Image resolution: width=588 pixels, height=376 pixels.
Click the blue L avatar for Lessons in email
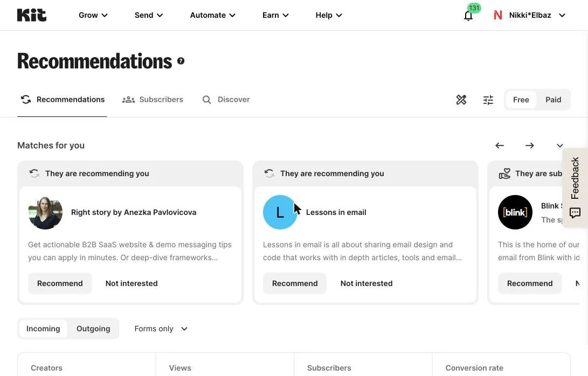pyautogui.click(x=280, y=212)
